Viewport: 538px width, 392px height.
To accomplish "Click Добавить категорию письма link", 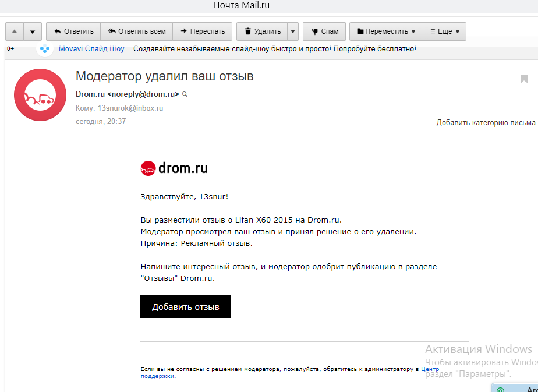I will (486, 122).
